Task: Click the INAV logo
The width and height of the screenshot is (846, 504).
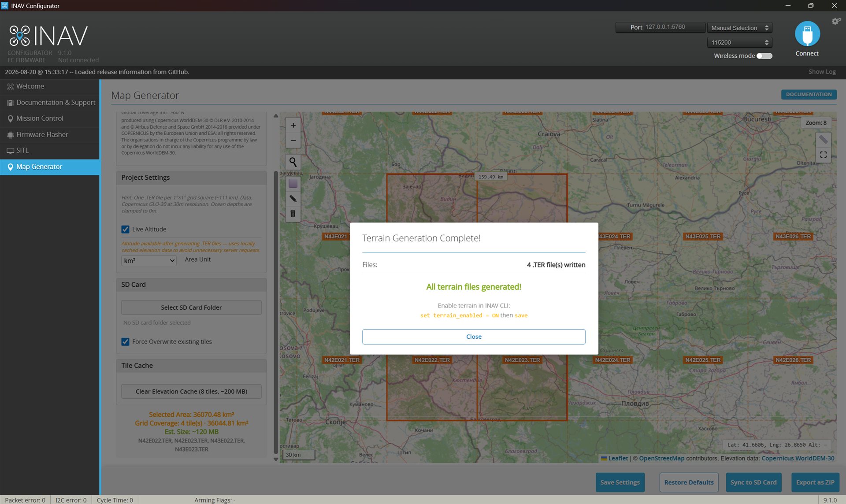Action: 48,36
